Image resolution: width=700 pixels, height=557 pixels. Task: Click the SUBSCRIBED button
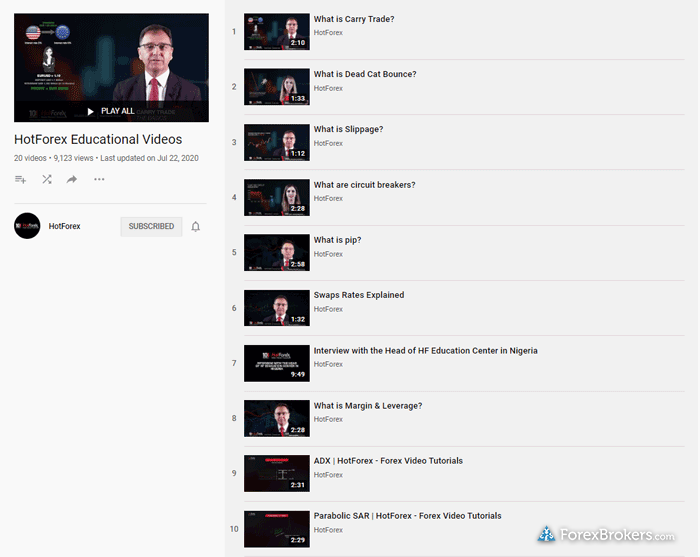click(x=151, y=226)
